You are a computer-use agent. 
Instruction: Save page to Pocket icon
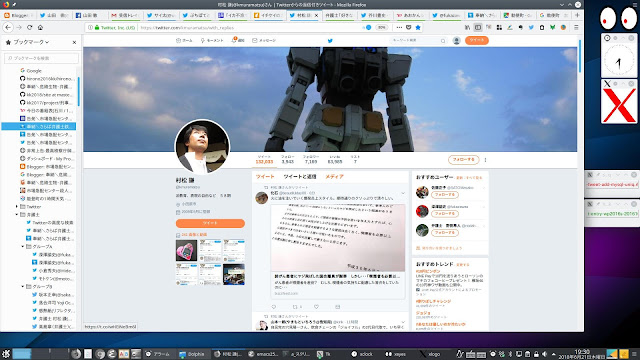click(x=409, y=27)
